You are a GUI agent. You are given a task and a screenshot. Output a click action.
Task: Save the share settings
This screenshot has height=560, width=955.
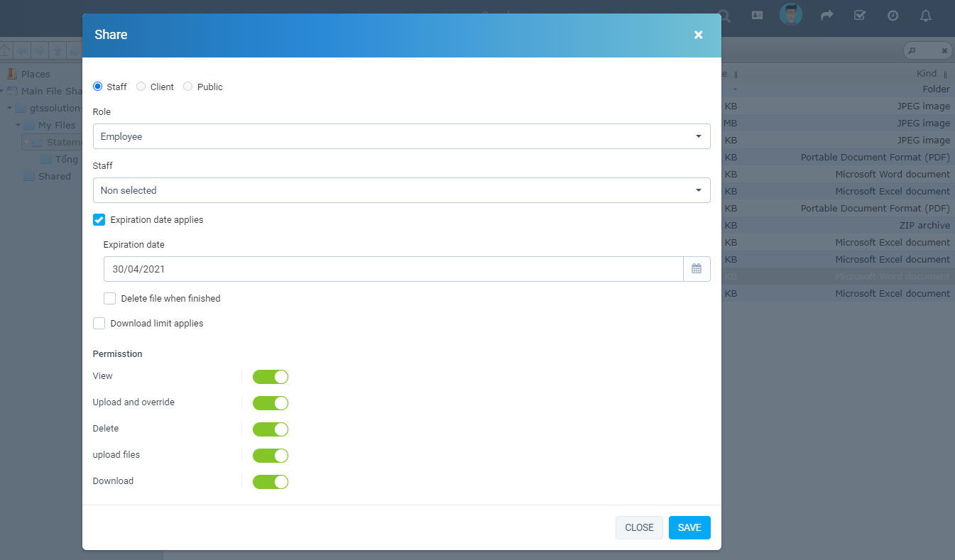[689, 527]
